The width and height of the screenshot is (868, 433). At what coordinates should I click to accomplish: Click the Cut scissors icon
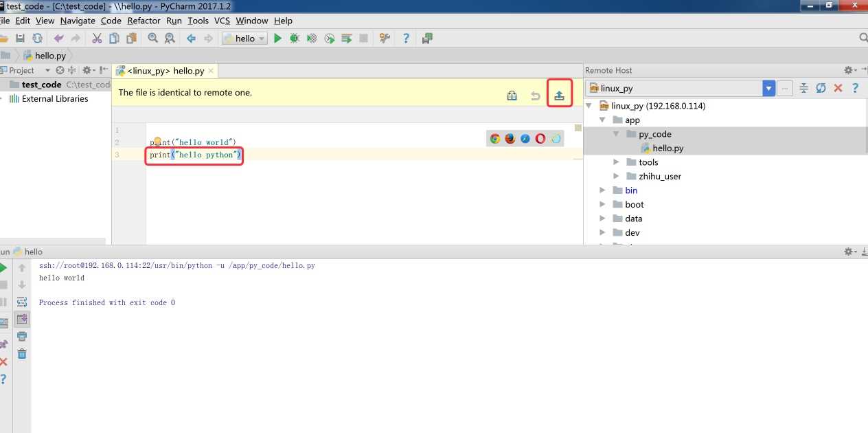coord(97,38)
